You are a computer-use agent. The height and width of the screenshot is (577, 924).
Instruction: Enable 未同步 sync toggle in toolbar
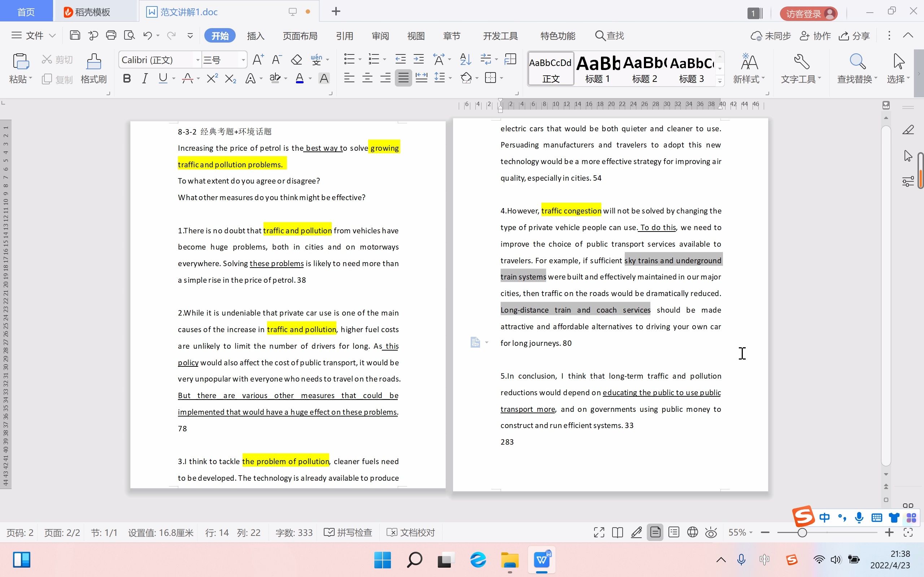click(x=771, y=35)
